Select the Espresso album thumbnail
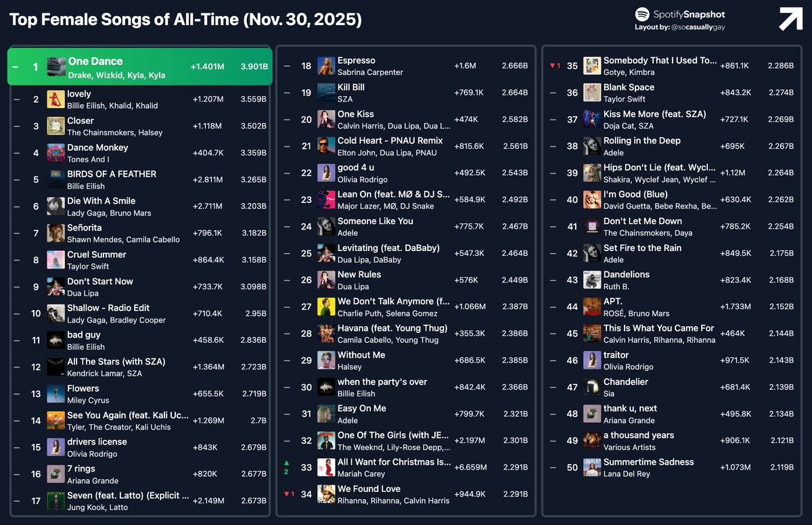 tap(326, 66)
